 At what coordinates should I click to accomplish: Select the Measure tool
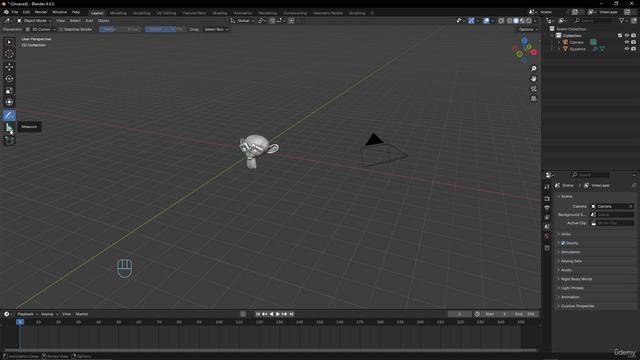[9, 128]
